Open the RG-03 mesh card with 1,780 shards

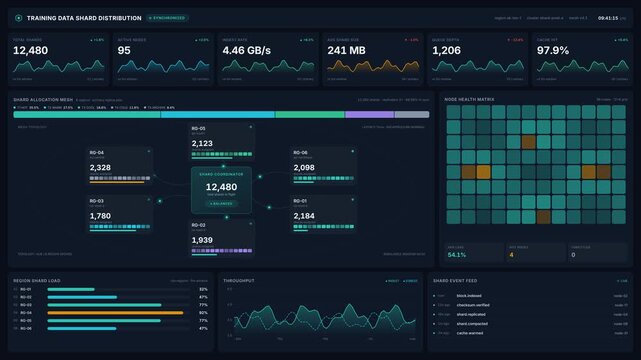120,214
